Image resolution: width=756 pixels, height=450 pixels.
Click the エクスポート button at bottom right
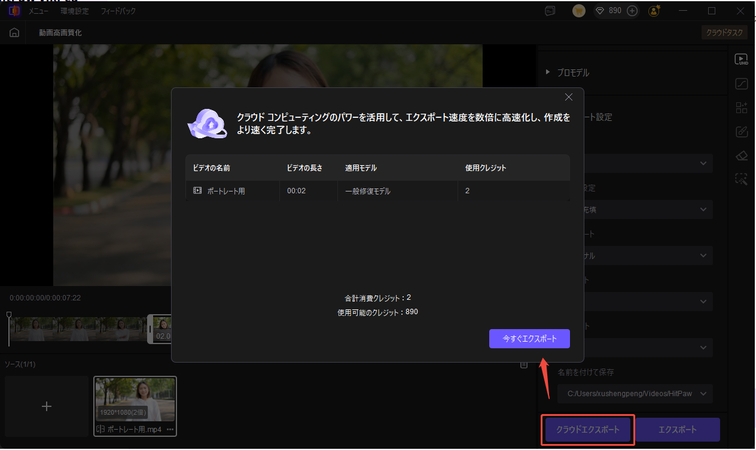[x=679, y=430]
